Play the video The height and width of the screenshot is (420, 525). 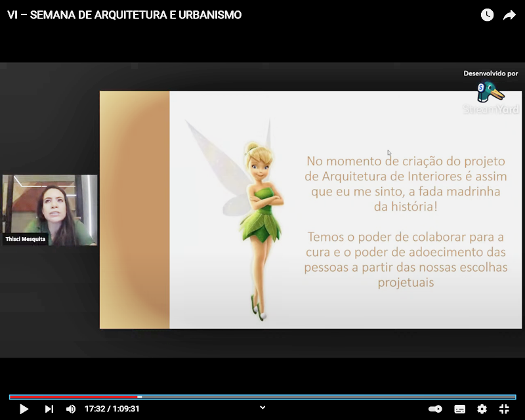click(24, 409)
